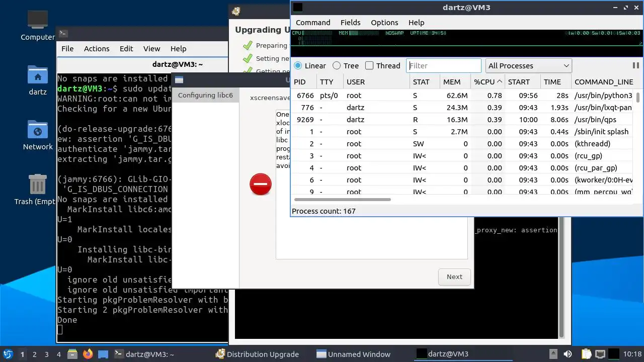Select the (kthreadd) process row
This screenshot has width=644, height=362.
463,144
